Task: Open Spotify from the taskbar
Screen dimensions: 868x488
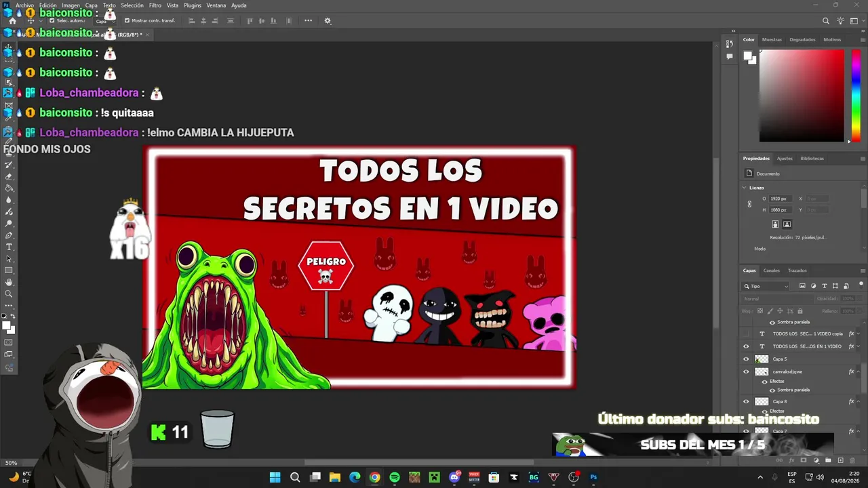Action: point(395,477)
